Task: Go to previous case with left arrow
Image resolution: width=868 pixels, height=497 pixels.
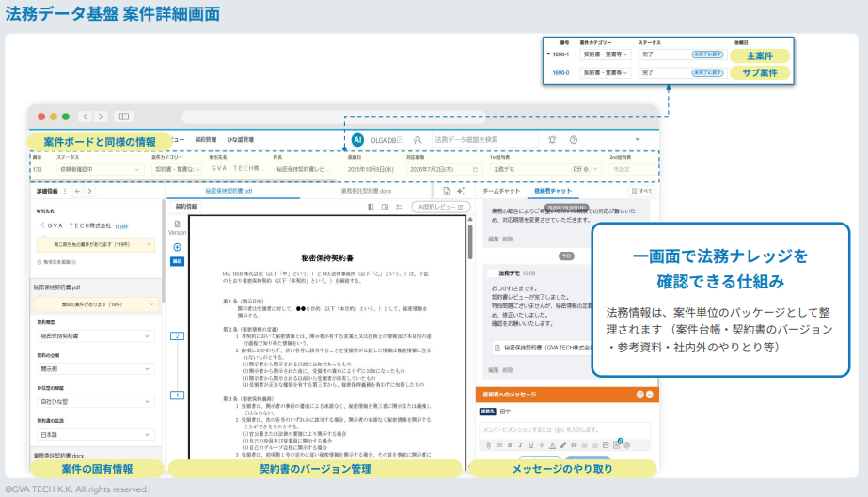Action: click(77, 192)
